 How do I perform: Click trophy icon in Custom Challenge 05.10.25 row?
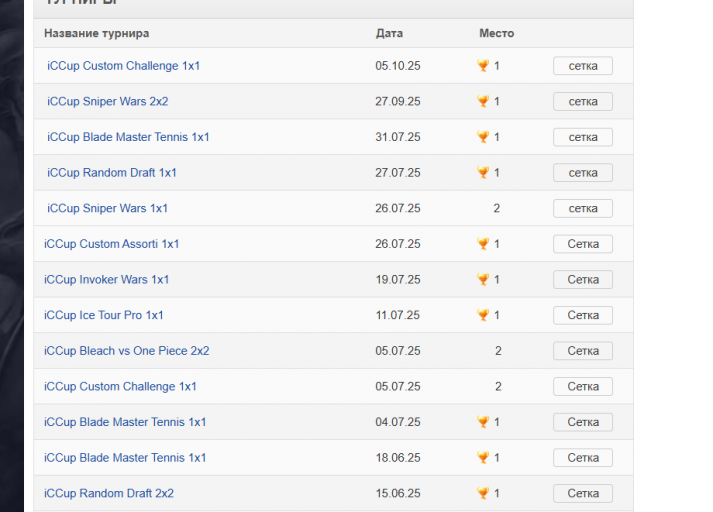pyautogui.click(x=483, y=66)
